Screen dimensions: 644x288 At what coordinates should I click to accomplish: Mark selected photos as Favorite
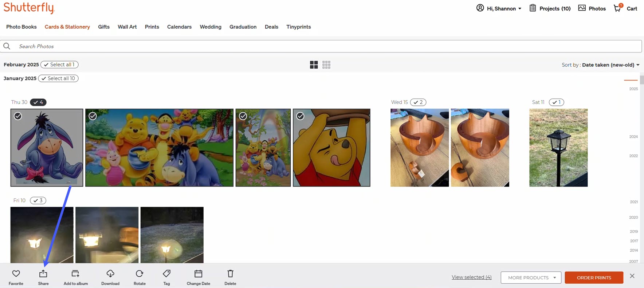[16, 277]
